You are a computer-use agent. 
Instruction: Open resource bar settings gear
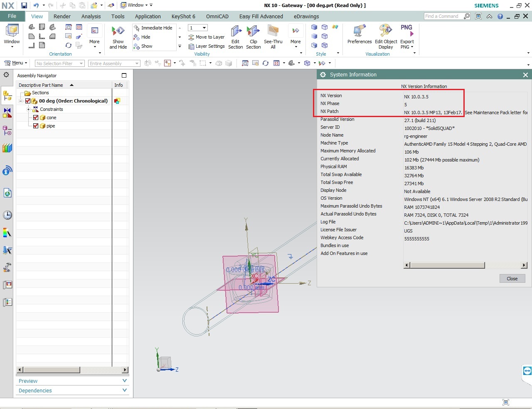pyautogui.click(x=6, y=75)
